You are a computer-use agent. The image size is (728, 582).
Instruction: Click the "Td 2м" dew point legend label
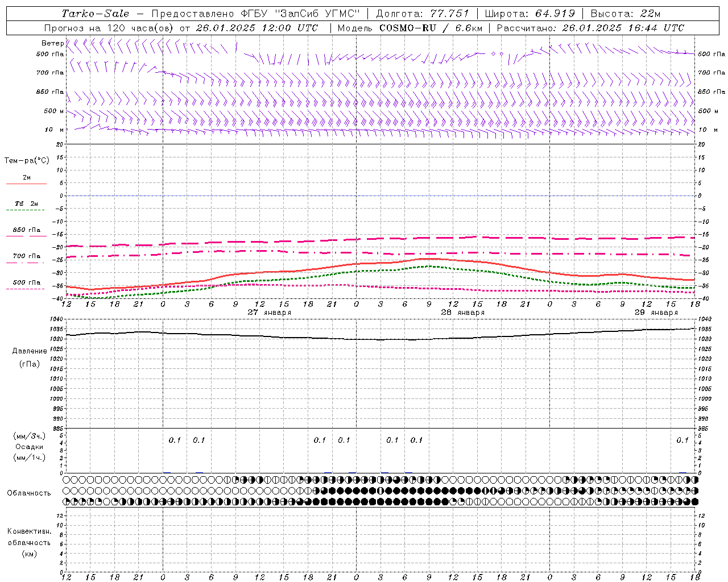point(27,203)
